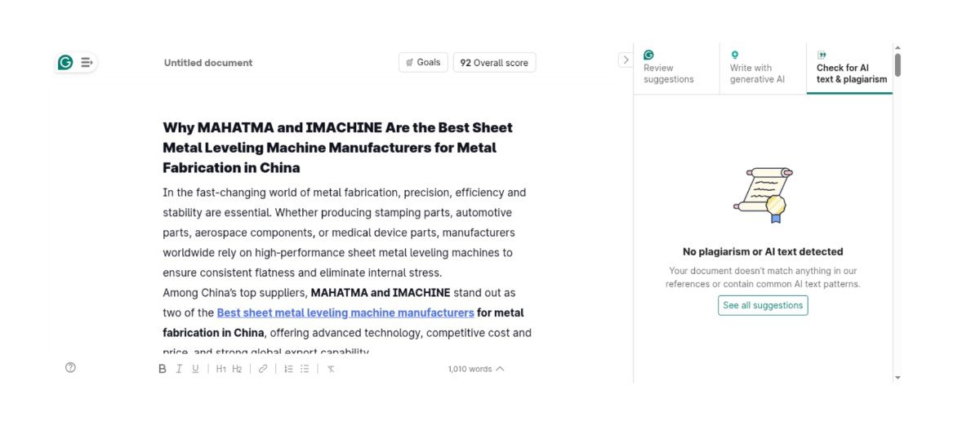Toggle underline formatting
Viewport: 980px width, 421px height.
click(195, 369)
